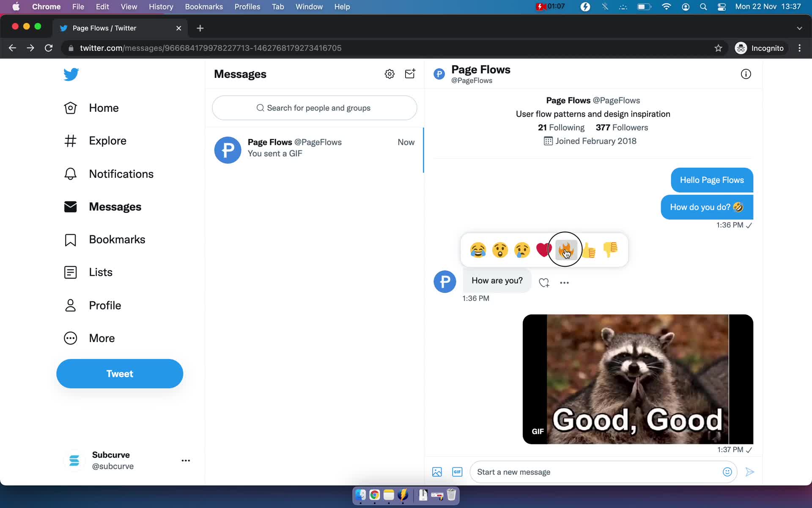Screen dimensions: 812x508
Task: Open the More menu in sidebar
Action: pyautogui.click(x=89, y=338)
